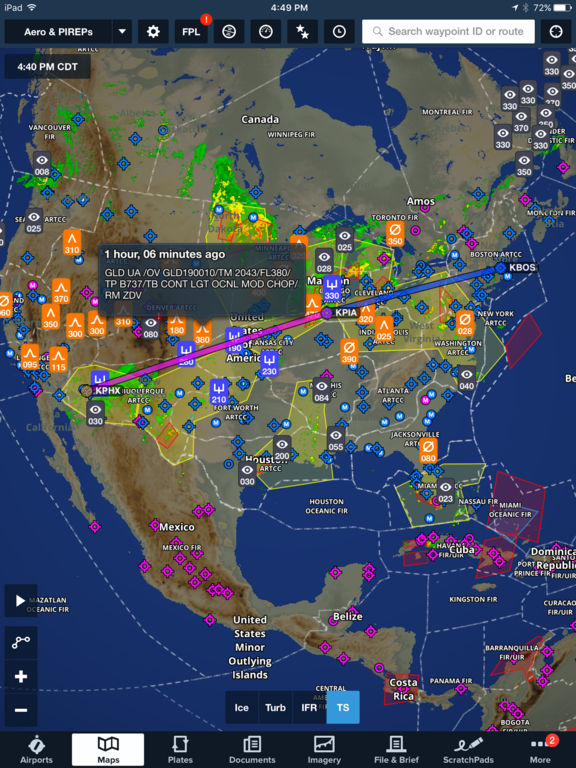Open the FPL flight plan editor
Image resolution: width=576 pixels, height=768 pixels.
[x=191, y=32]
